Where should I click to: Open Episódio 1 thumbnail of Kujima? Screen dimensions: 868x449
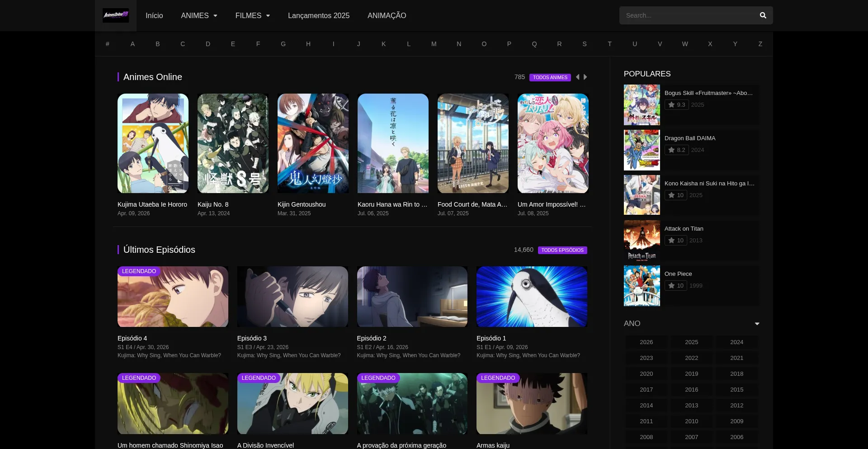click(532, 297)
